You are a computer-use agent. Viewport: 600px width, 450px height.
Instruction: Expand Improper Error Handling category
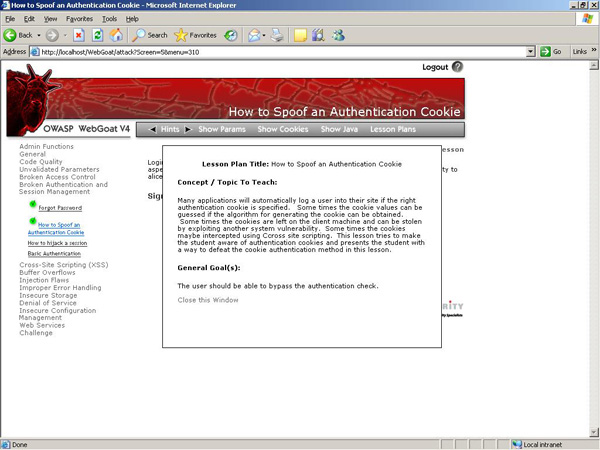60,288
